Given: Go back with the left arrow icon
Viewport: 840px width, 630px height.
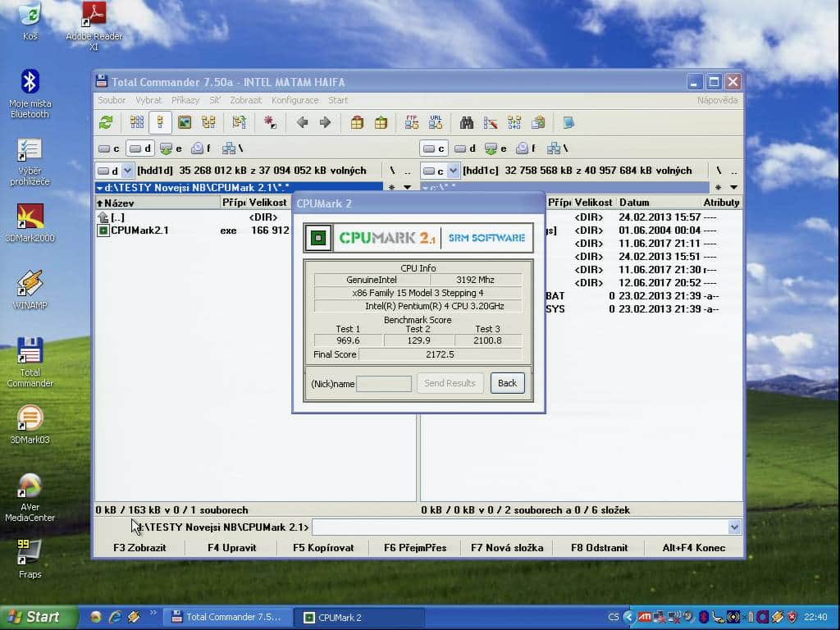Looking at the screenshot, I should pos(302,123).
